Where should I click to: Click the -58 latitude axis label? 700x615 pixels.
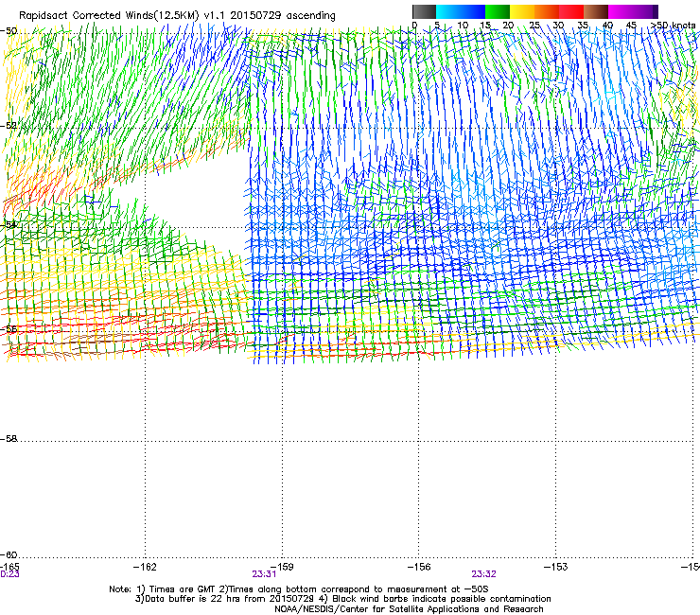(9, 439)
